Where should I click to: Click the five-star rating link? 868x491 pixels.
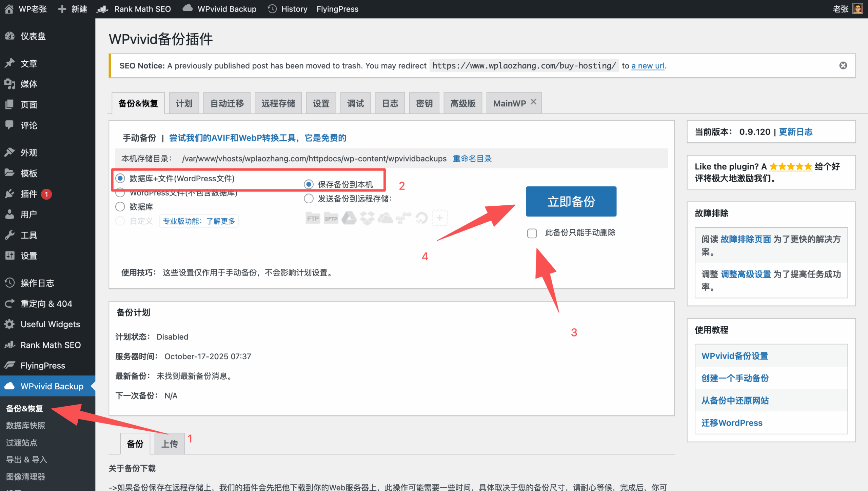(790, 166)
